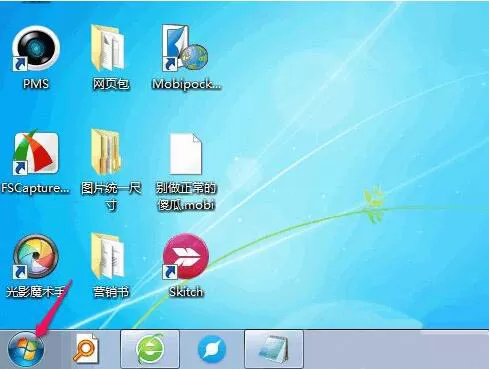Viewport: 489px width, 369px height.
Task: Open the FSCapture shortcut icon
Action: point(36,153)
